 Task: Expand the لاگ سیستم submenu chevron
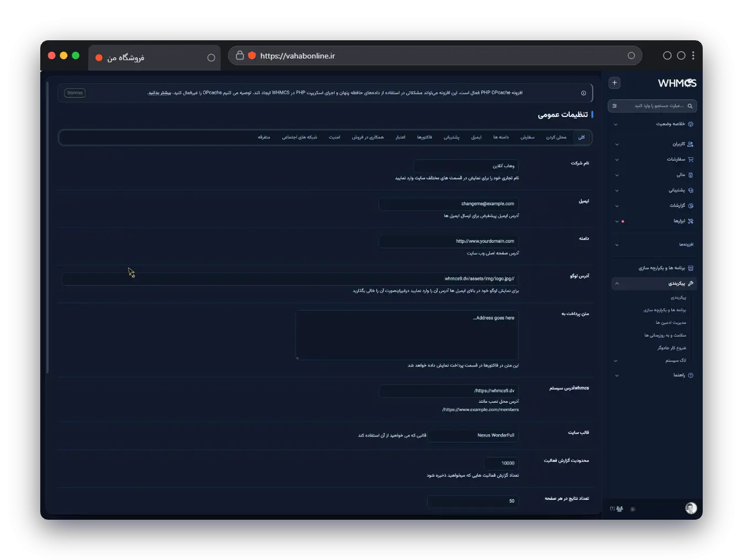tap(616, 361)
